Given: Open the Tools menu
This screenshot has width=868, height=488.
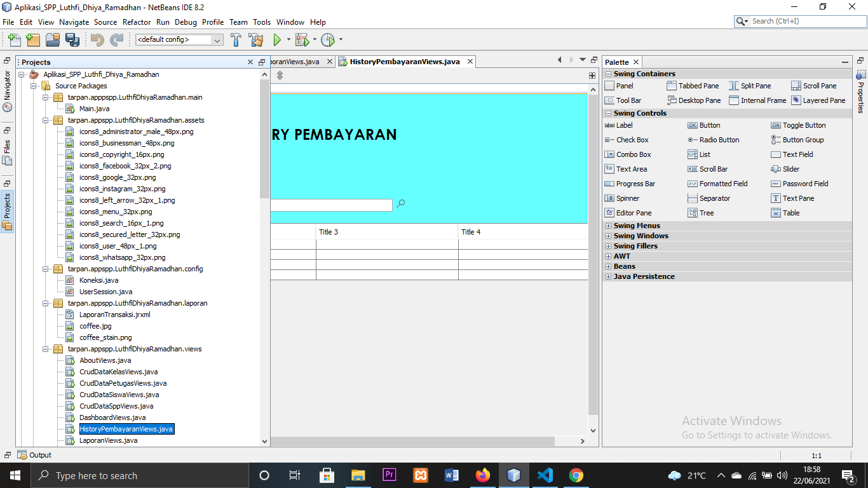Looking at the screenshot, I should [x=261, y=22].
